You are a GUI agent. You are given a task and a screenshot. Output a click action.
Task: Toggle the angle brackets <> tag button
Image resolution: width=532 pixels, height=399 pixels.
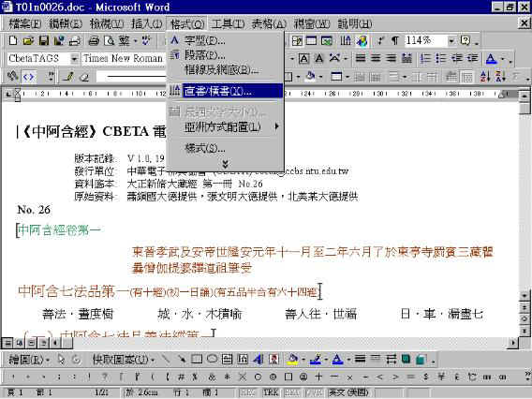(x=28, y=77)
